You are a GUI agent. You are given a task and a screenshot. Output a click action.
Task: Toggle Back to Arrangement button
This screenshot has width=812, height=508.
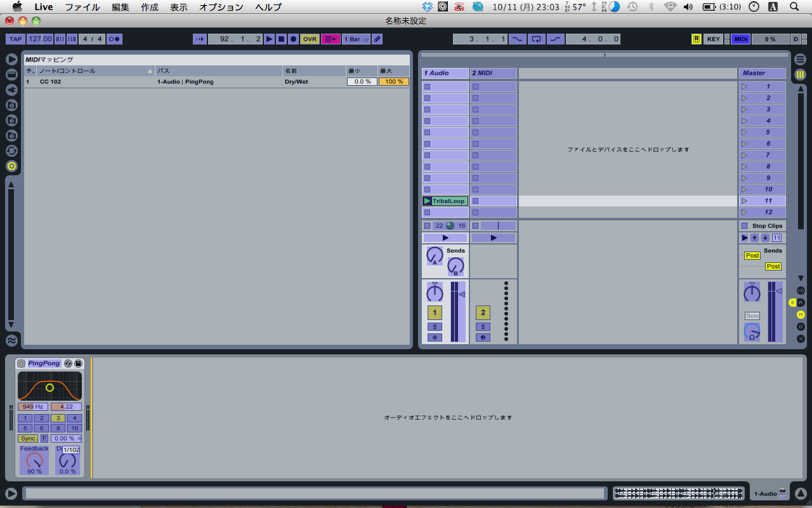pyautogui.click(x=331, y=39)
